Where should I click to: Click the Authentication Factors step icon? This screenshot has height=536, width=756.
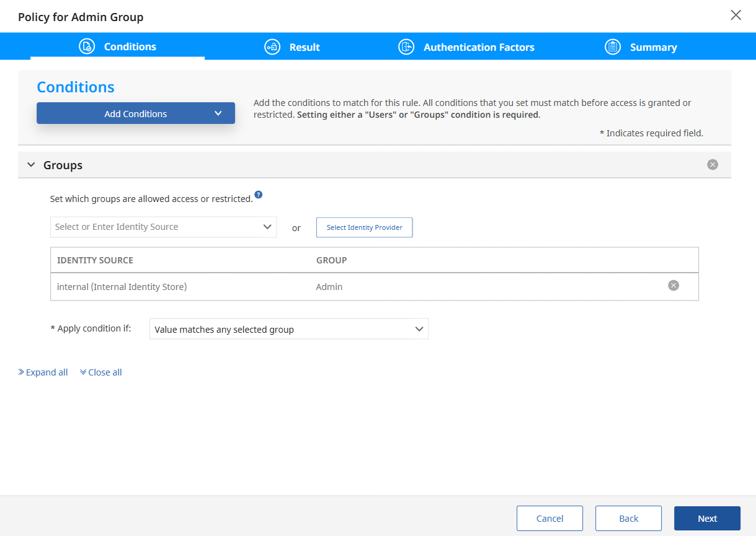click(x=406, y=47)
